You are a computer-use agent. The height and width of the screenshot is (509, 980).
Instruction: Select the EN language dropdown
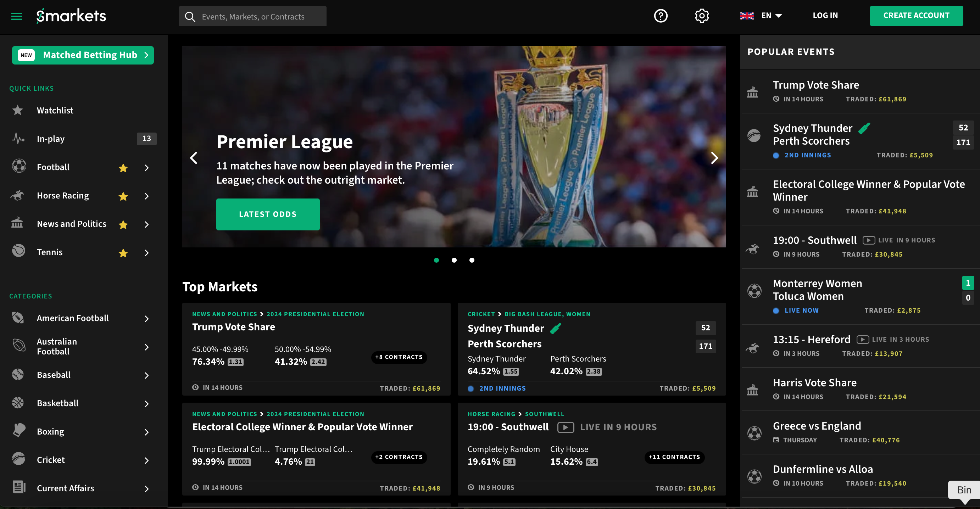[763, 16]
